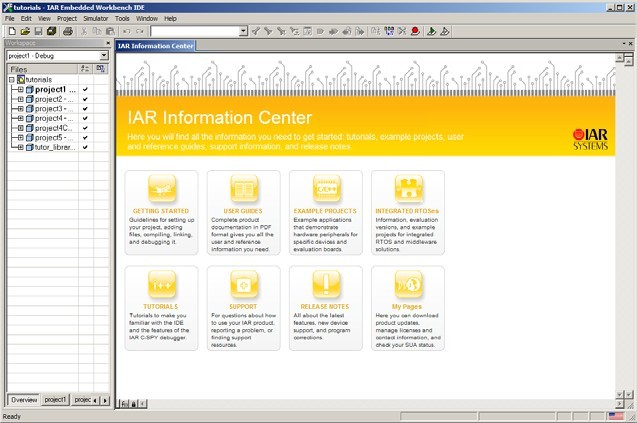The height and width of the screenshot is (423, 637).
Task: Open the File menu
Action: click(x=9, y=18)
